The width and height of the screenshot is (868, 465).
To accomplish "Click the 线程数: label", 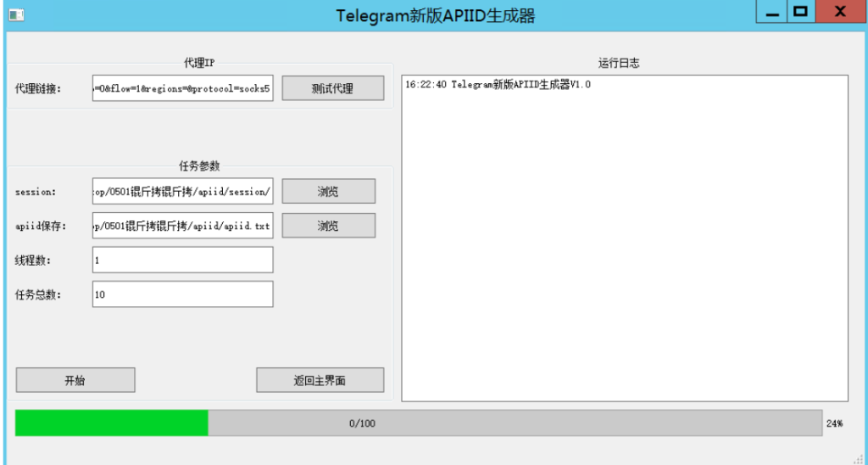I will [32, 260].
